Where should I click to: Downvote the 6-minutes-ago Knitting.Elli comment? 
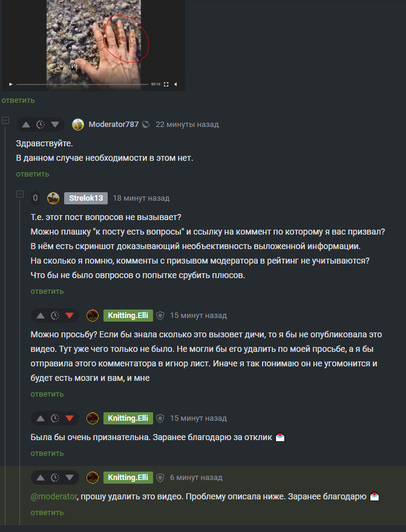coord(70,478)
